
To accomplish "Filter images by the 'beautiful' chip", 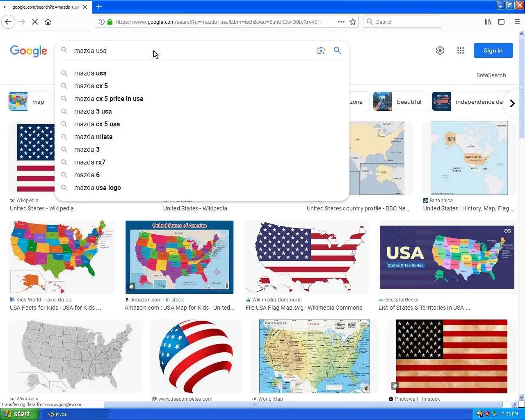I will [x=400, y=102].
